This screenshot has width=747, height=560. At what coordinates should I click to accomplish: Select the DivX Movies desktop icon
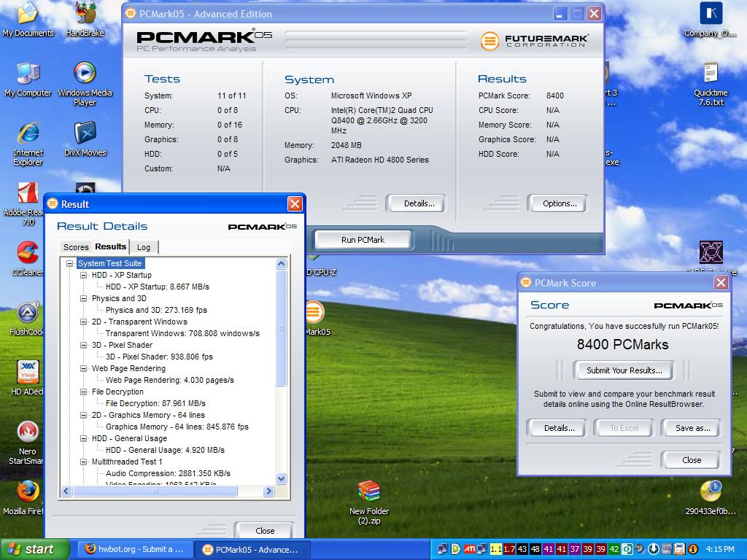[x=85, y=139]
